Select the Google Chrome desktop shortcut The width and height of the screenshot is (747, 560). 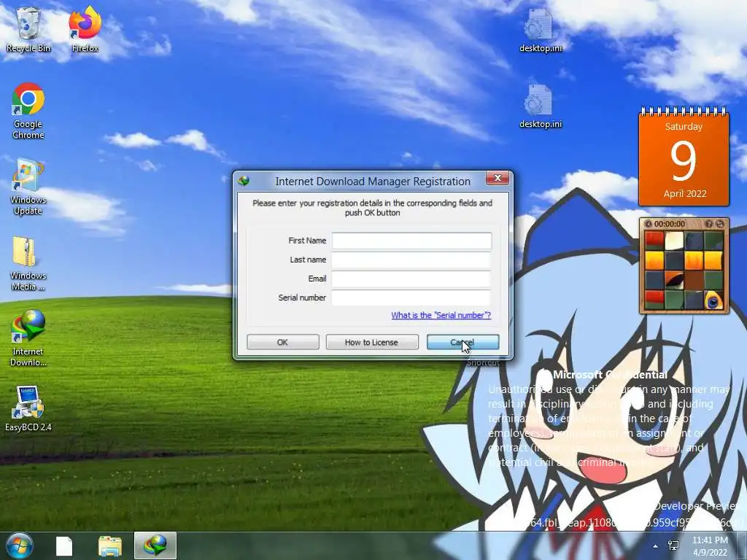pyautogui.click(x=28, y=111)
